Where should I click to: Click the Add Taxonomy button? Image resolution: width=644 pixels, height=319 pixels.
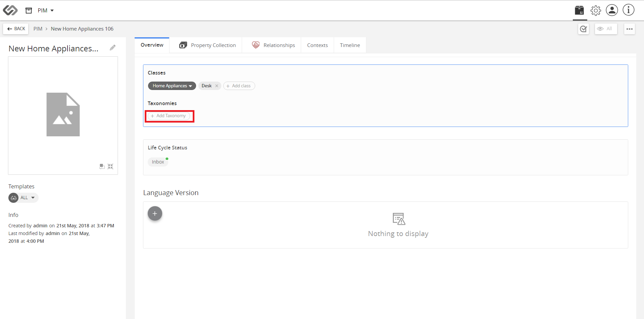tap(169, 116)
